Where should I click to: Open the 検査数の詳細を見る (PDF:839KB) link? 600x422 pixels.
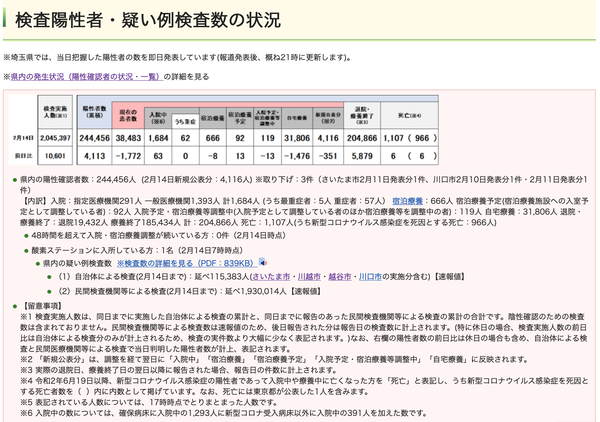click(187, 263)
